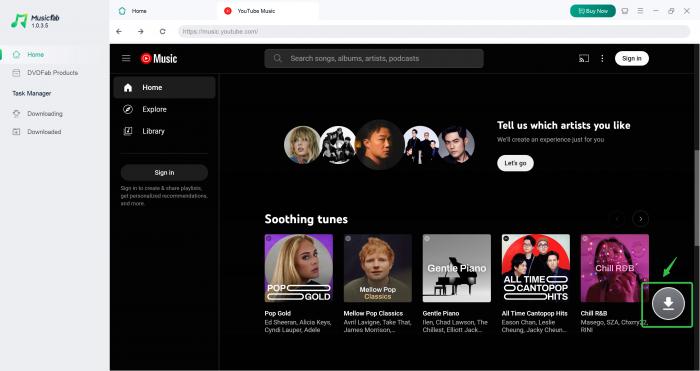Click the Gentle Piano title text
Screen dimensions: 700x371
[441, 313]
